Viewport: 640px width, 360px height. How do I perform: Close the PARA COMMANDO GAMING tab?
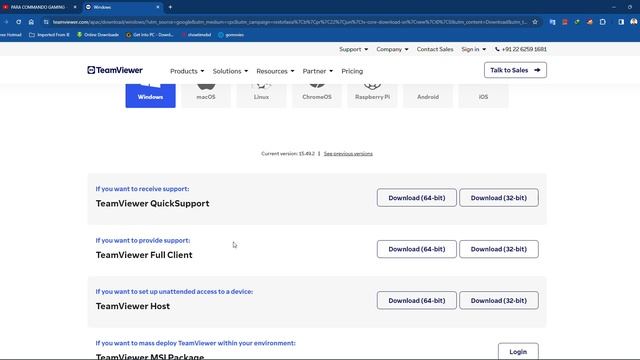click(75, 7)
